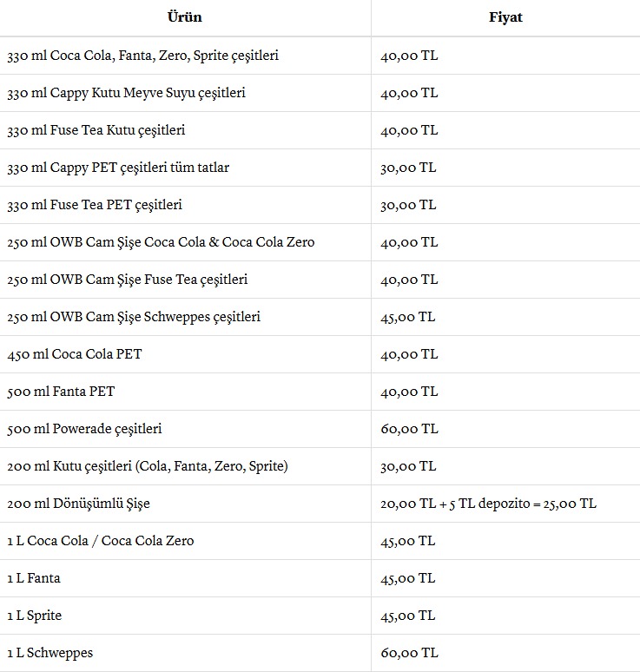Click 250 ml OWB Cam Şişe Coca Cola entry
Viewport: 640px width, 672px height.
[x=161, y=242]
